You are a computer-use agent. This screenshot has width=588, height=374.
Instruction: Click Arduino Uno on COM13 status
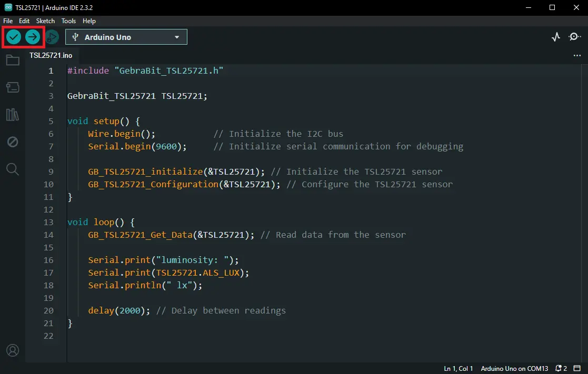tap(514, 368)
